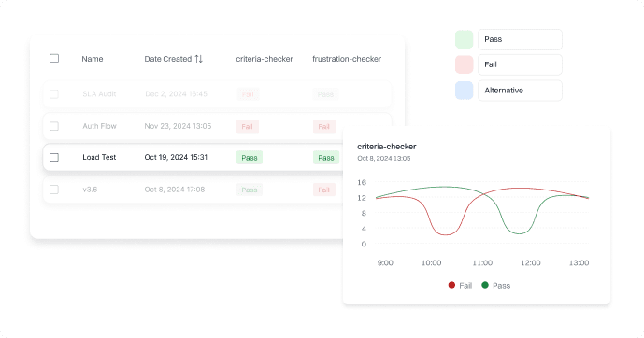Viewport: 644px width, 338px height.
Task: Click the 9:00 x-axis label
Action: click(385, 262)
